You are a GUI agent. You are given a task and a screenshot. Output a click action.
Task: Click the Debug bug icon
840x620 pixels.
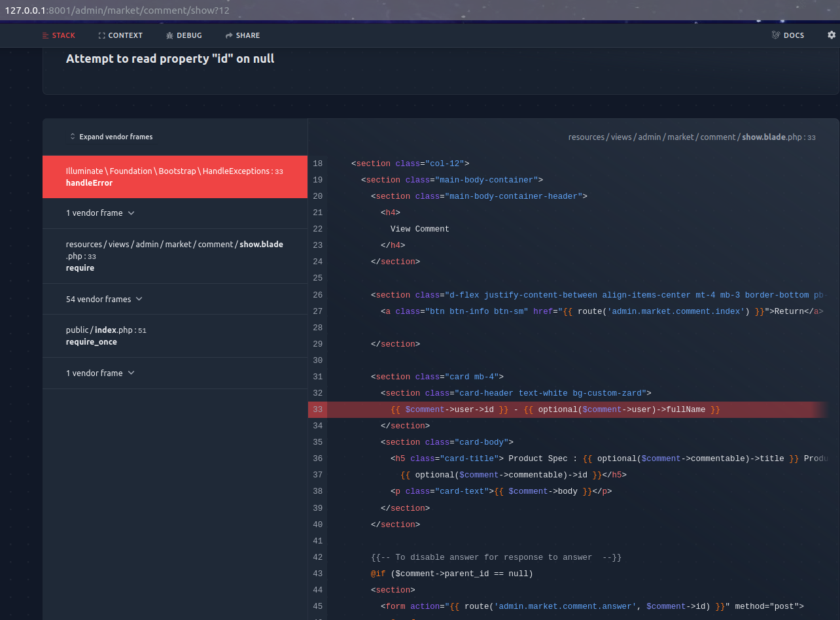point(169,35)
